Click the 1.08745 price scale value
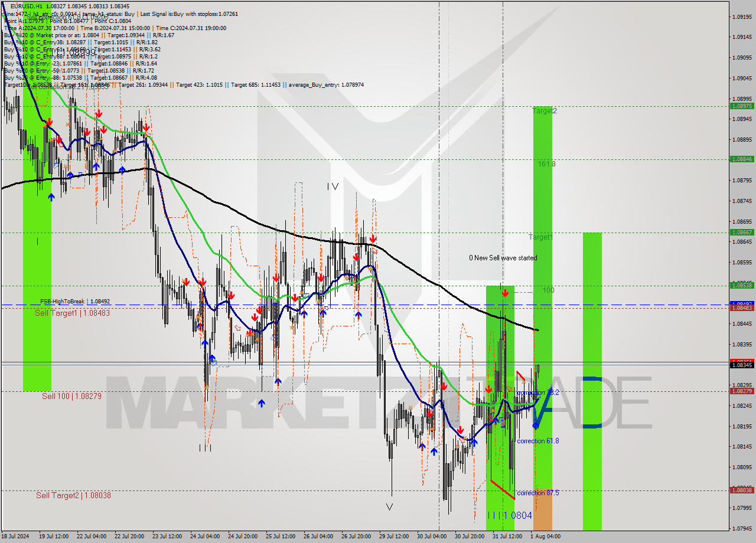The image size is (756, 543). coord(741,201)
